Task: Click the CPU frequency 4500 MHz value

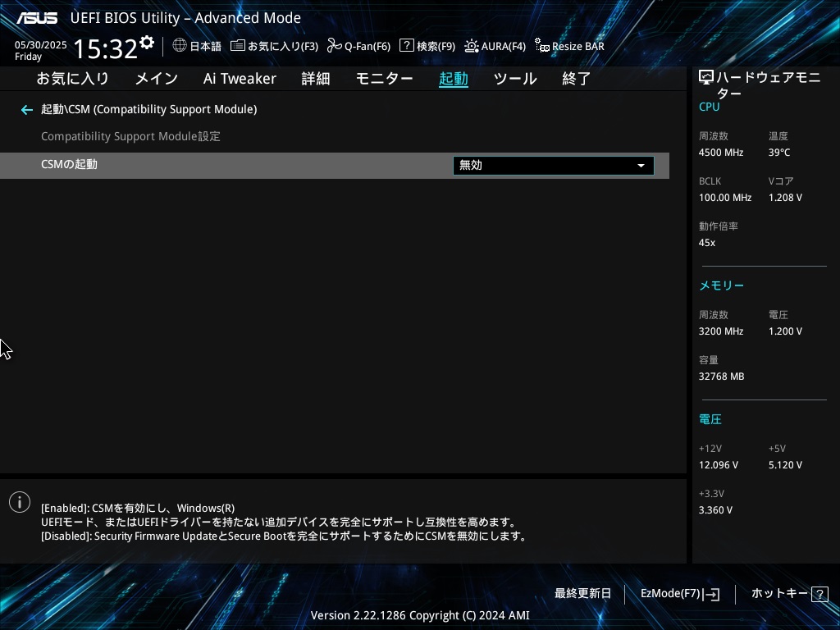Action: [x=721, y=153]
